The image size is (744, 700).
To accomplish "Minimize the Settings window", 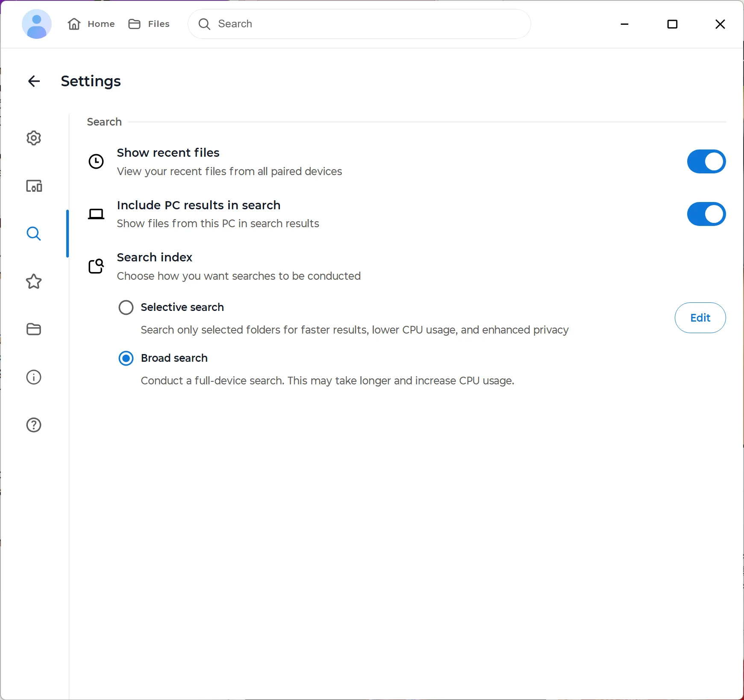I will (x=624, y=24).
